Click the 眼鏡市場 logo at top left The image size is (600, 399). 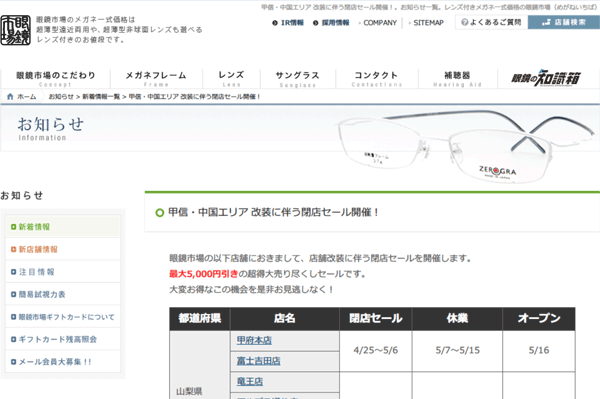[x=16, y=30]
